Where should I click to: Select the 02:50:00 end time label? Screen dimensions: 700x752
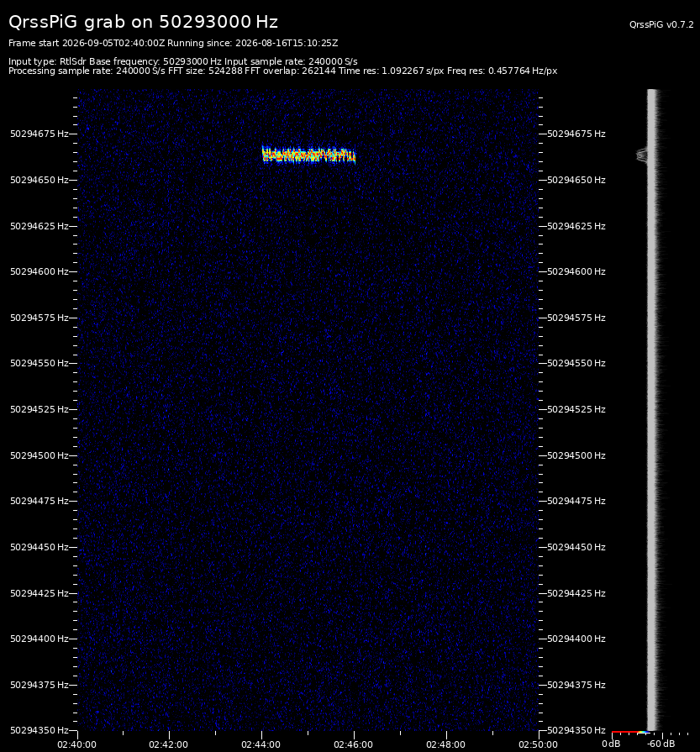(x=538, y=744)
